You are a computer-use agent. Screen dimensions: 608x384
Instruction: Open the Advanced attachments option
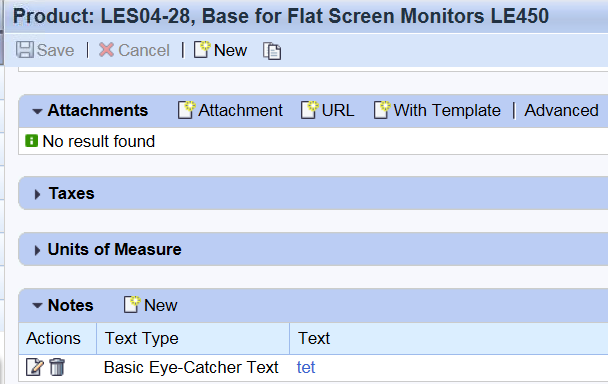561,111
